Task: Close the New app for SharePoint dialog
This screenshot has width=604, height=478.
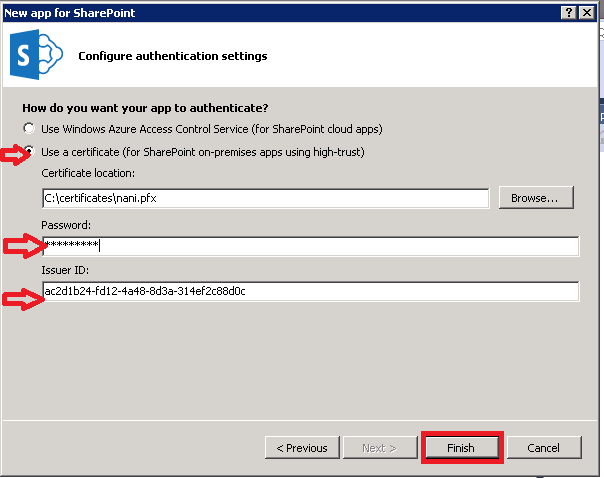Action: click(x=587, y=13)
